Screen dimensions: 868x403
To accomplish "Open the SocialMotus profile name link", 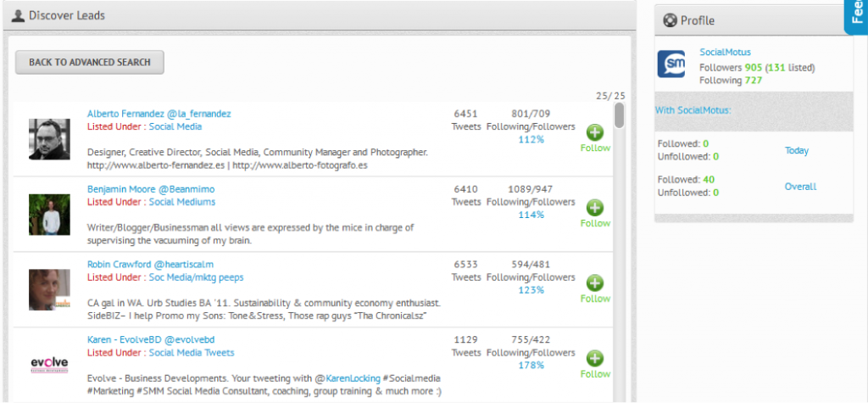I will click(x=726, y=52).
